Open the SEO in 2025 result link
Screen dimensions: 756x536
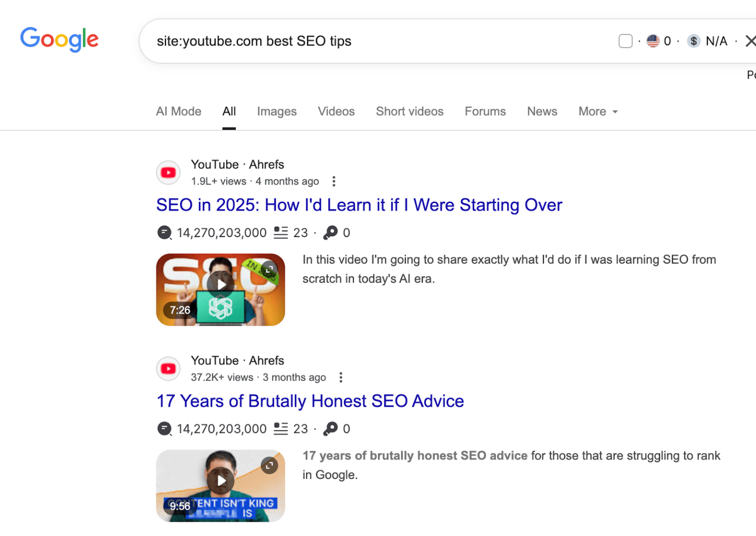pyautogui.click(x=359, y=205)
